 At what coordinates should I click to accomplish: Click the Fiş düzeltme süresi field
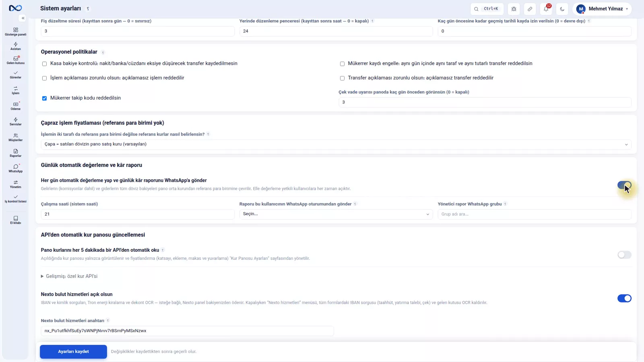pos(138,31)
